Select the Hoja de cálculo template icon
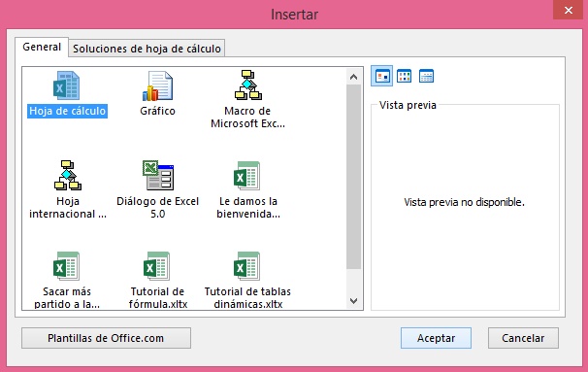 click(66, 85)
